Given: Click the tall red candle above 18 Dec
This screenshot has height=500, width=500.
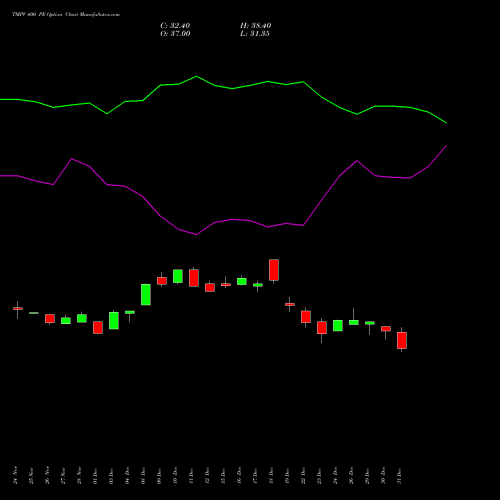Looking at the screenshot, I should pyautogui.click(x=274, y=270).
